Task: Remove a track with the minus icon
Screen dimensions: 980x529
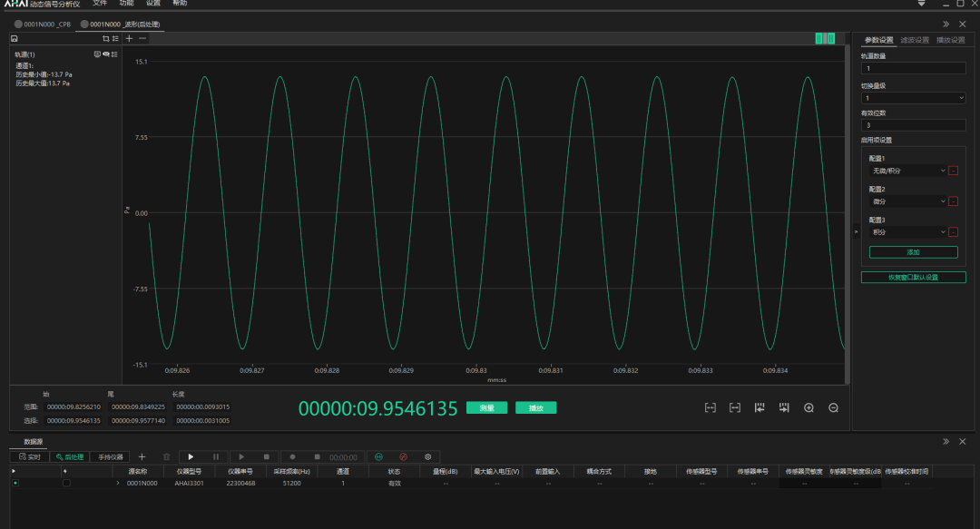Action: tap(142, 39)
